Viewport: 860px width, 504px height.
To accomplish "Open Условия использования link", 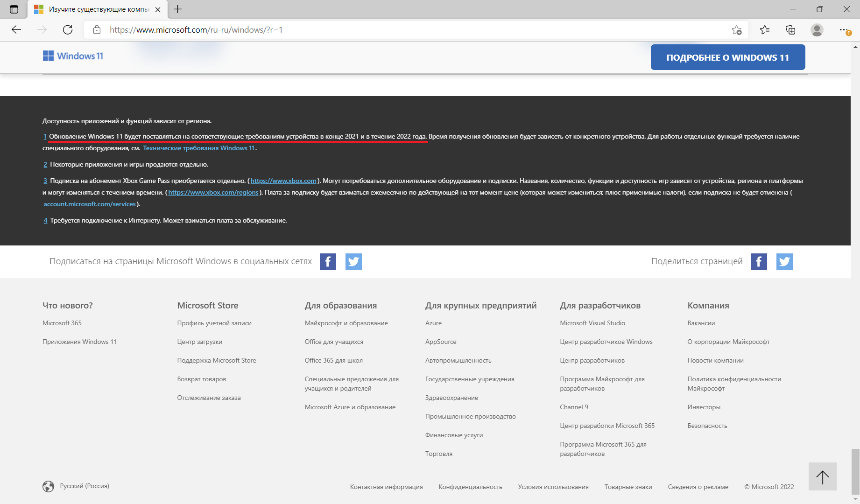I will pyautogui.click(x=553, y=487).
